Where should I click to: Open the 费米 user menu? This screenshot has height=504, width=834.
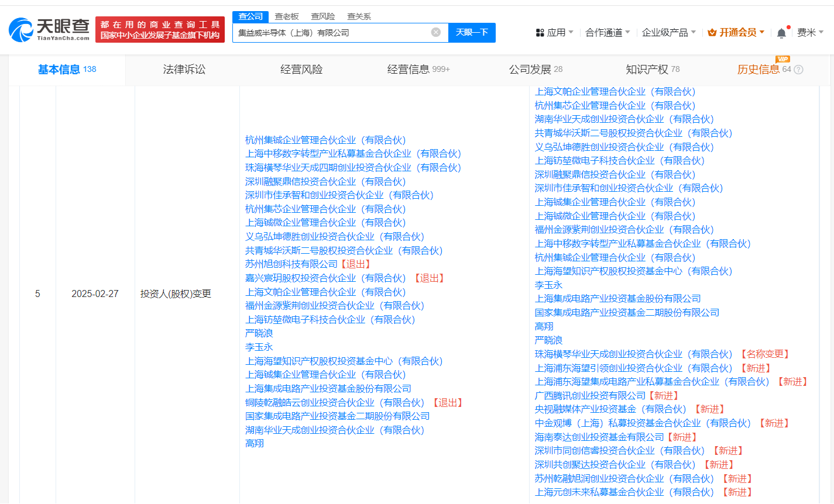pos(810,33)
